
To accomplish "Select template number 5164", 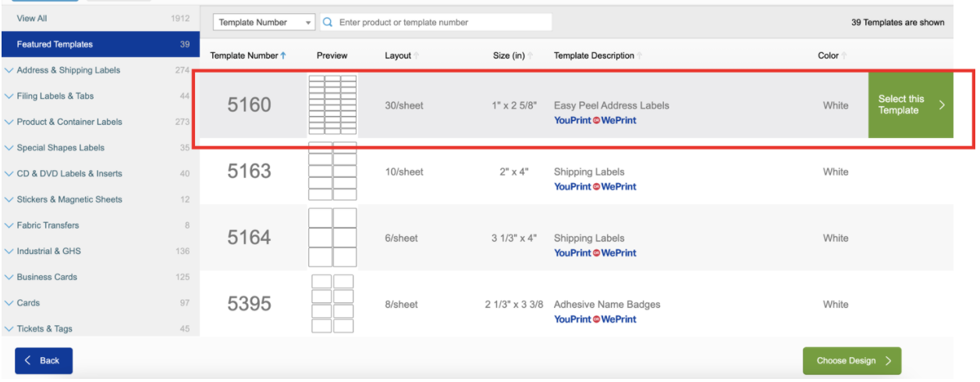I will (x=249, y=237).
